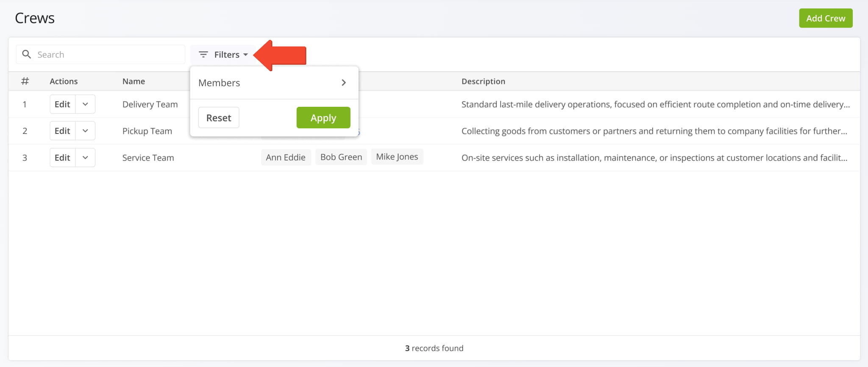Edit the Delivery Team crew
868x367 pixels.
(x=62, y=104)
